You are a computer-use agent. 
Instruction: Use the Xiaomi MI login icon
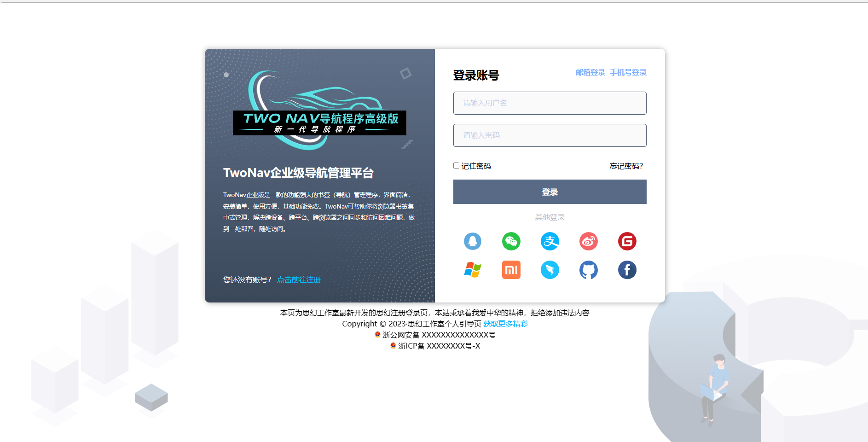pyautogui.click(x=511, y=270)
